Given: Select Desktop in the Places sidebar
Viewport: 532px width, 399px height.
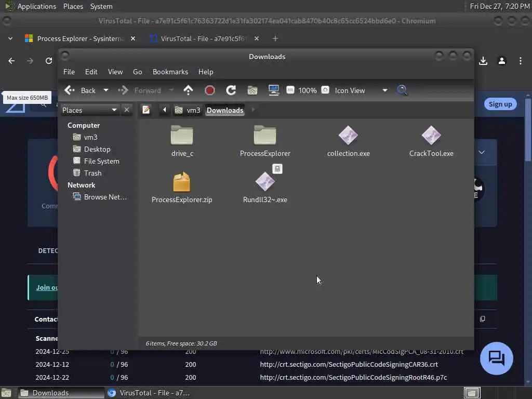Looking at the screenshot, I should tap(91, 149).
